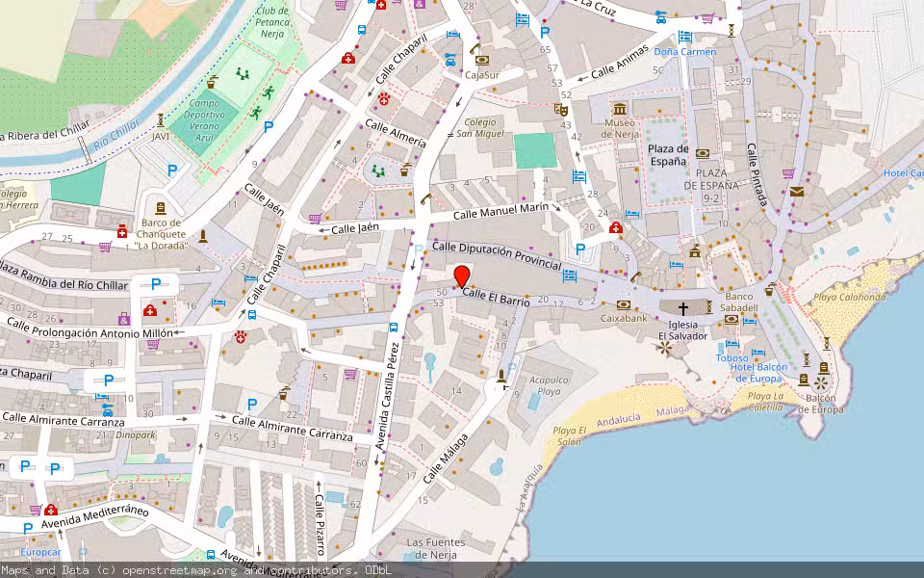Image resolution: width=924 pixels, height=578 pixels.
Task: Click the Museo de Nerja museum icon
Action: [619, 107]
